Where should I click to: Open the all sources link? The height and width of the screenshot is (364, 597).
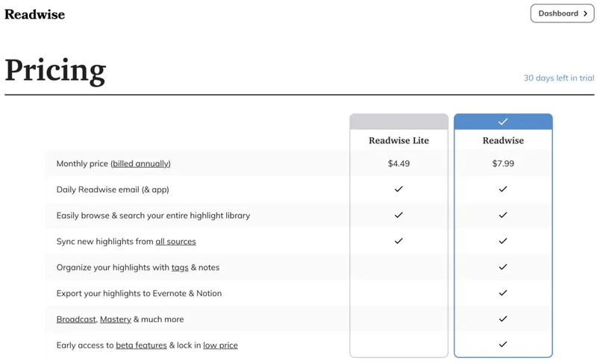pyautogui.click(x=175, y=242)
